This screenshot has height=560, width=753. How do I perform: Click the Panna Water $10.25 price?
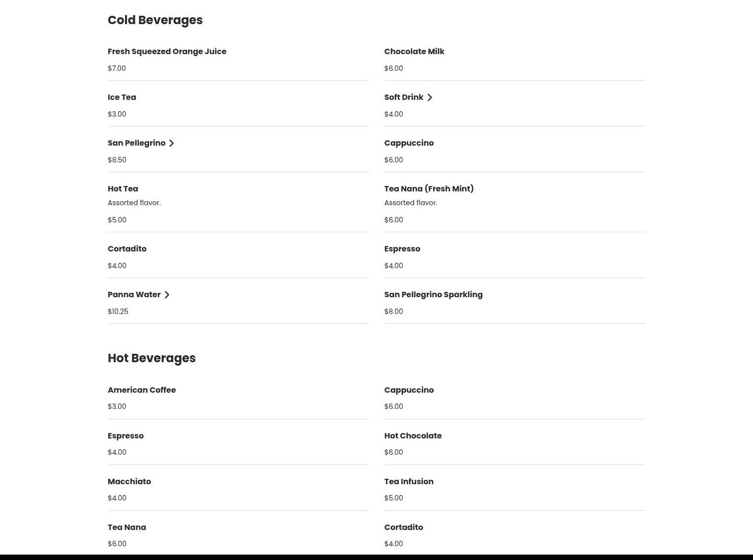pos(118,311)
